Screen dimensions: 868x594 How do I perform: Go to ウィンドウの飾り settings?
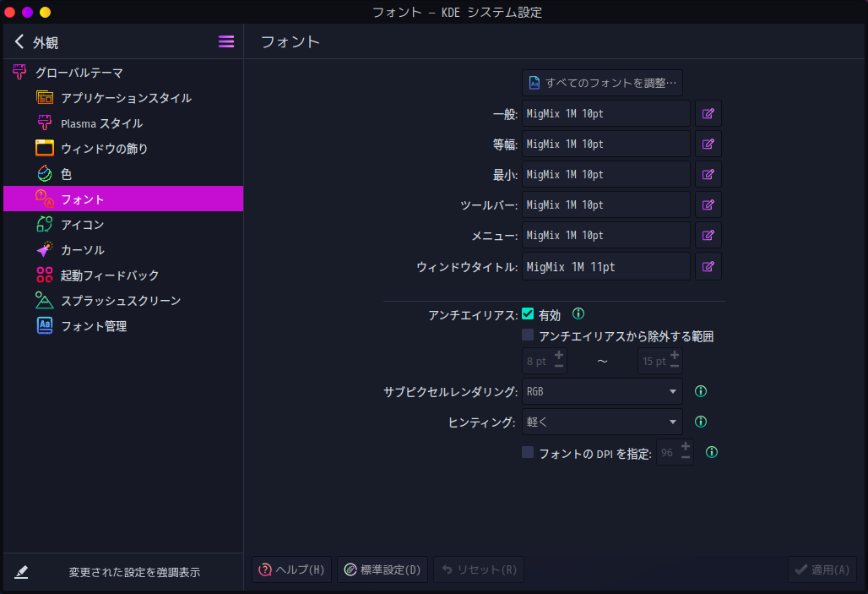123,149
